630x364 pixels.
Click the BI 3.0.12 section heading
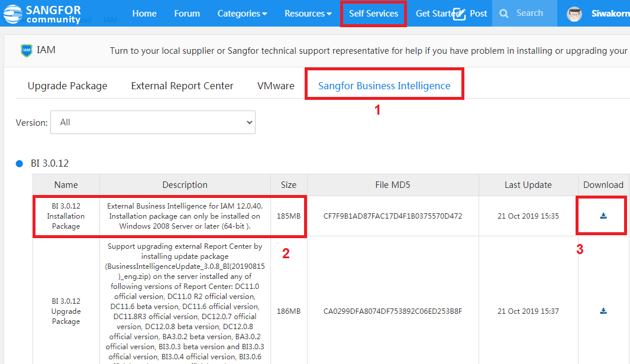pos(50,163)
